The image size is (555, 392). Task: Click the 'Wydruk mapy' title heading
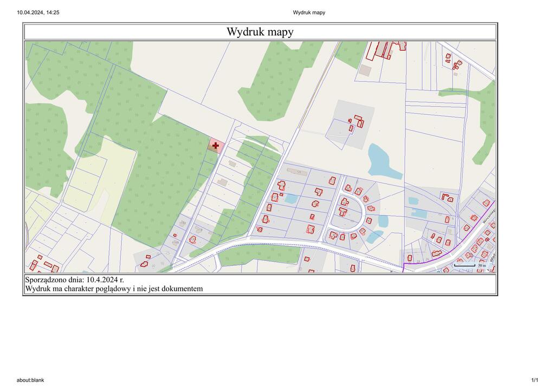260,32
